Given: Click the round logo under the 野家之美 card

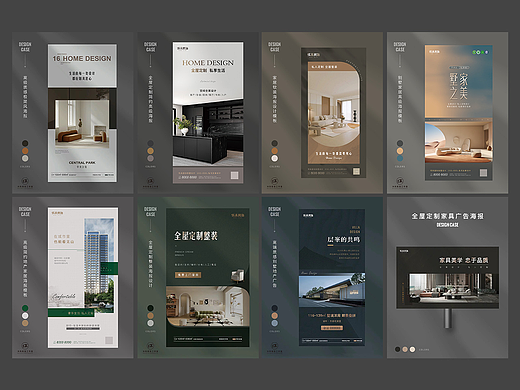Looking at the screenshot, I should 400,181.
